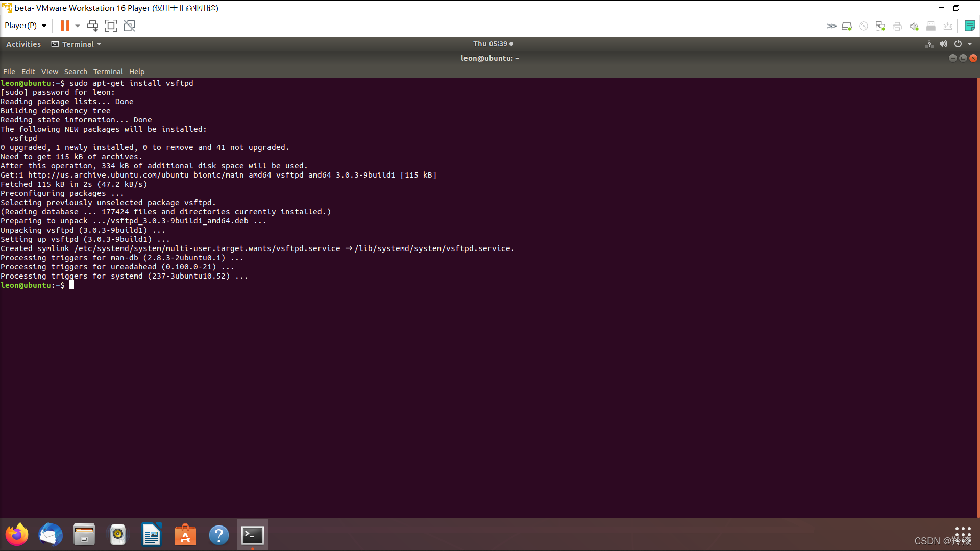This screenshot has height=551, width=980.
Task: Open the terminal Edit menu
Action: click(28, 72)
